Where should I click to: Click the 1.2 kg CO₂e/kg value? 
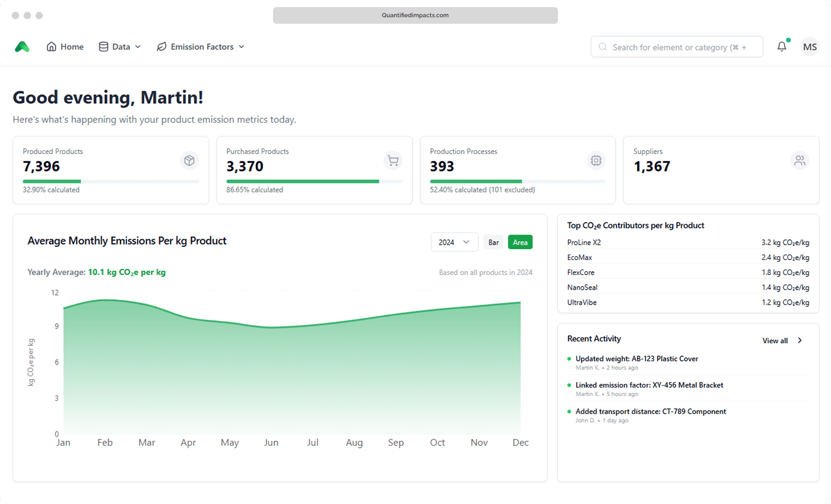pos(785,302)
